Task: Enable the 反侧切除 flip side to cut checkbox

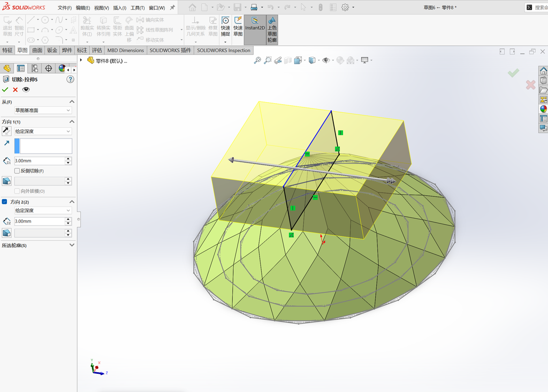Action: (x=17, y=171)
